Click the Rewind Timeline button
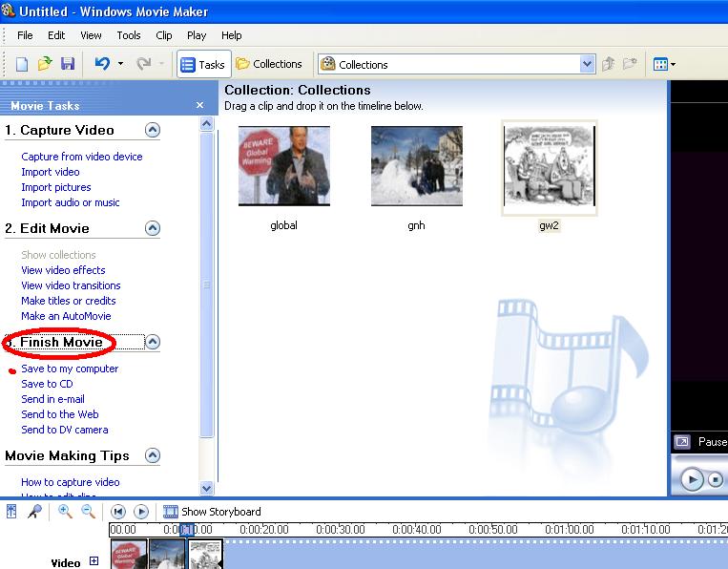 [118, 512]
